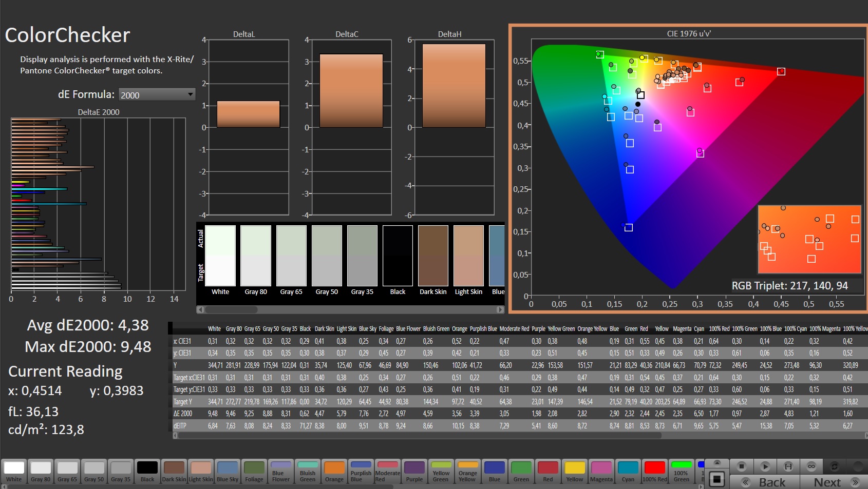Click the CIE 1976 u'v' chromaticity chart
Image resolution: width=868 pixels, height=489 pixels.
coord(688,169)
